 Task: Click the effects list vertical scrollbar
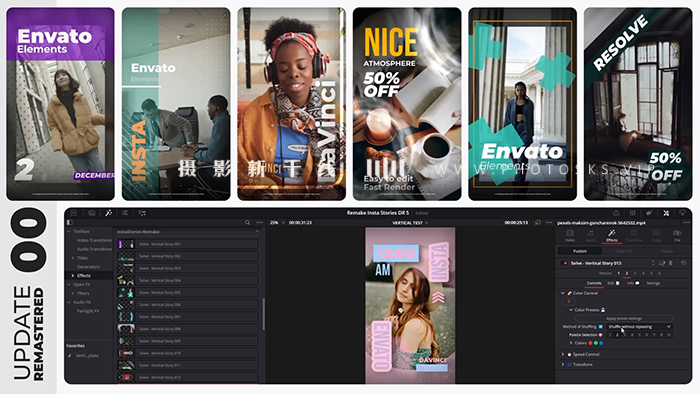tap(263, 314)
